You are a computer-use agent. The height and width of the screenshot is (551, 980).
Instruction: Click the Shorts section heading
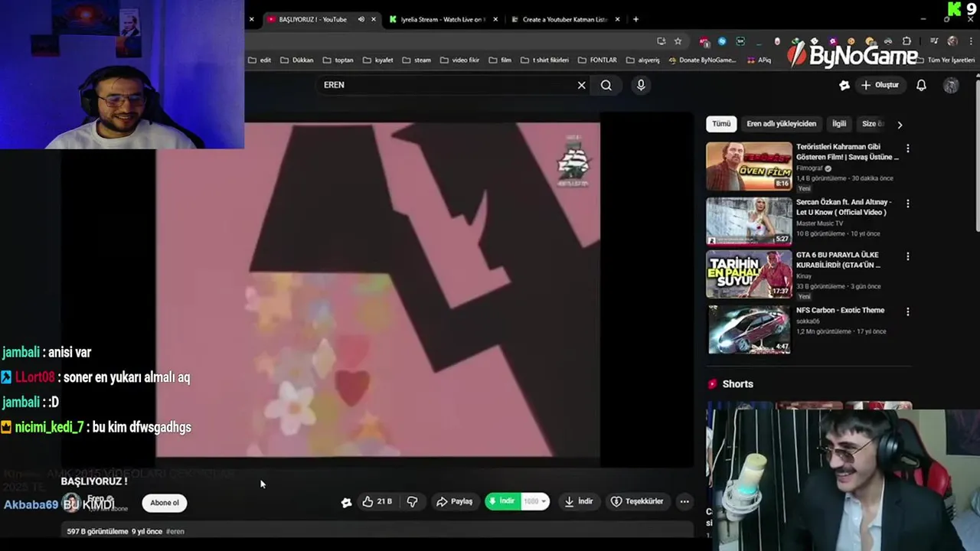pyautogui.click(x=737, y=384)
